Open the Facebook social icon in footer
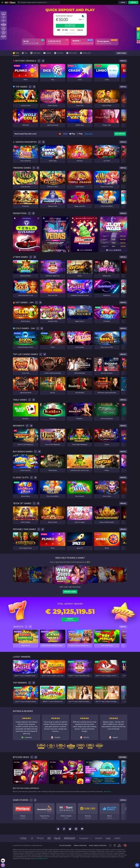140x868 pixels. click(x=64, y=829)
